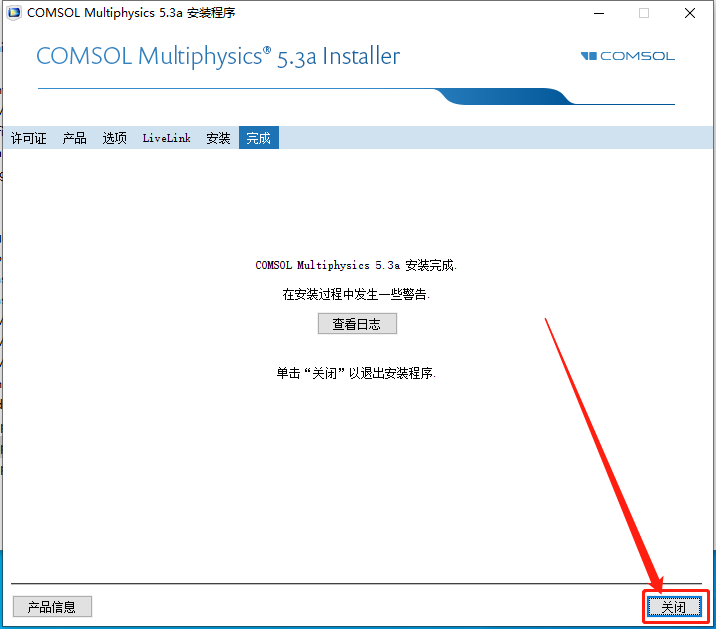
Task: Click the COMSOL app icon in title bar
Action: (x=14, y=13)
